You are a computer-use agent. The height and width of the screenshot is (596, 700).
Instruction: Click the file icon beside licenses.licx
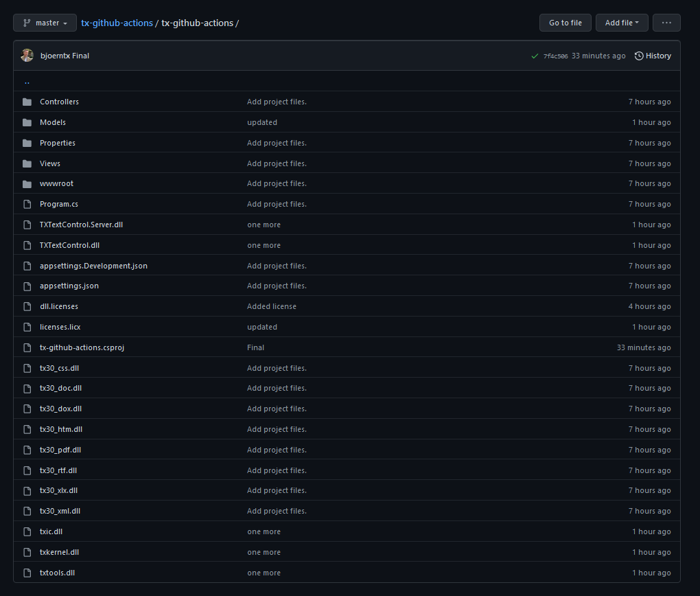[27, 327]
